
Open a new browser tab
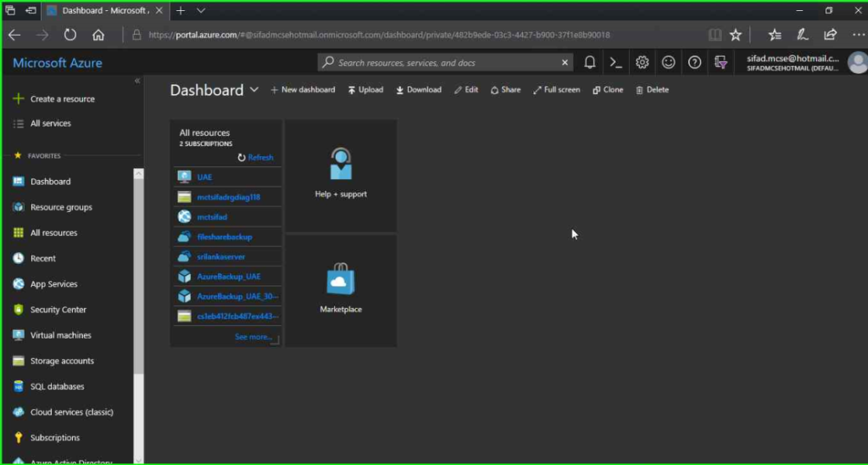[x=181, y=10]
